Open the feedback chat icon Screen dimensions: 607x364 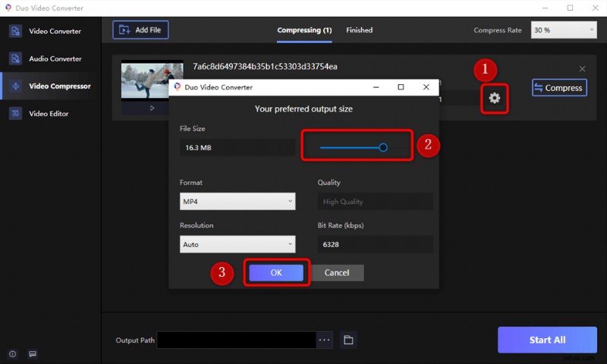(x=33, y=353)
